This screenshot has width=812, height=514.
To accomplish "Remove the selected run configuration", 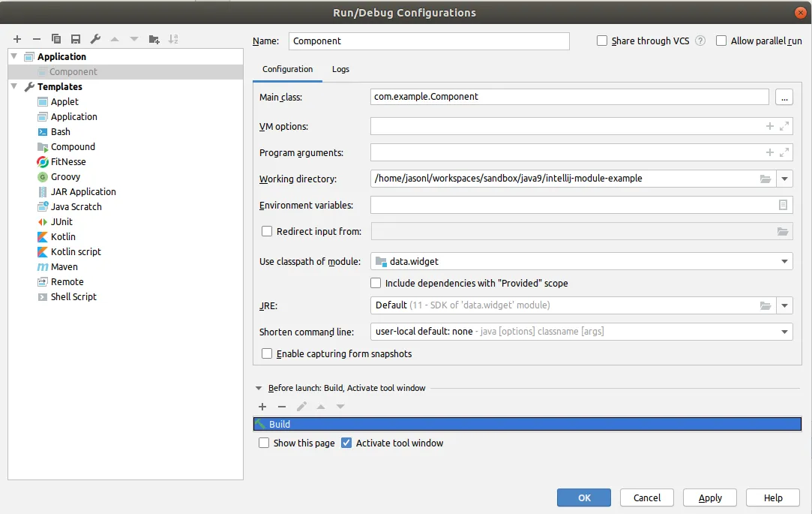I will click(x=37, y=39).
